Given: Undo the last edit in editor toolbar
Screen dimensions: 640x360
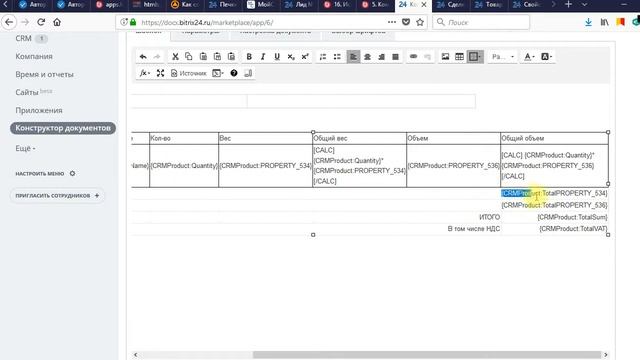Looking at the screenshot, I should pyautogui.click(x=143, y=57).
